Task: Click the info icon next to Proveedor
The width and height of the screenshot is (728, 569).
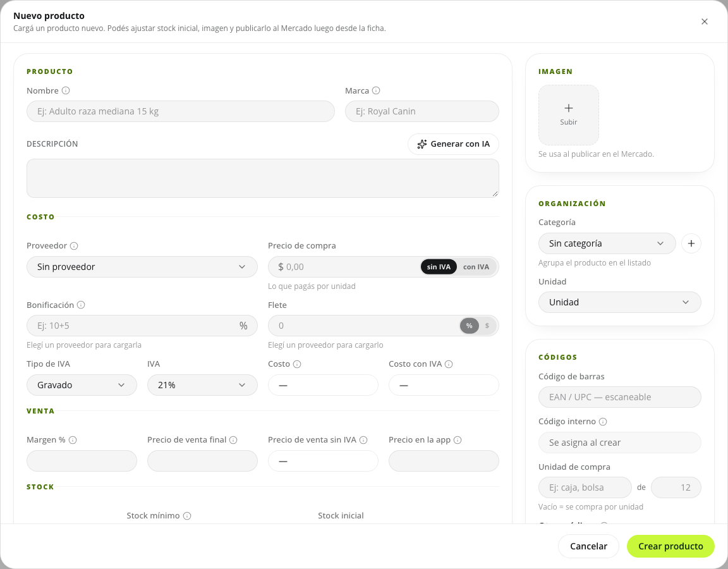Action: (x=74, y=246)
